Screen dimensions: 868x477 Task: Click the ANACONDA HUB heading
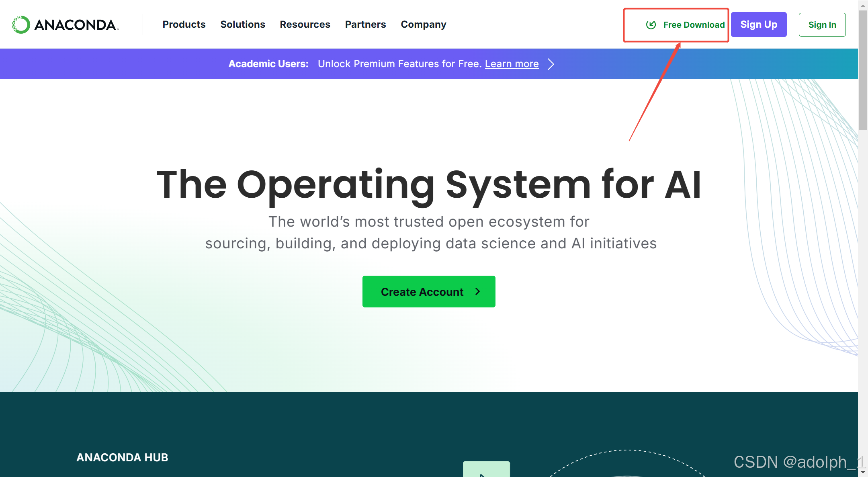(122, 457)
